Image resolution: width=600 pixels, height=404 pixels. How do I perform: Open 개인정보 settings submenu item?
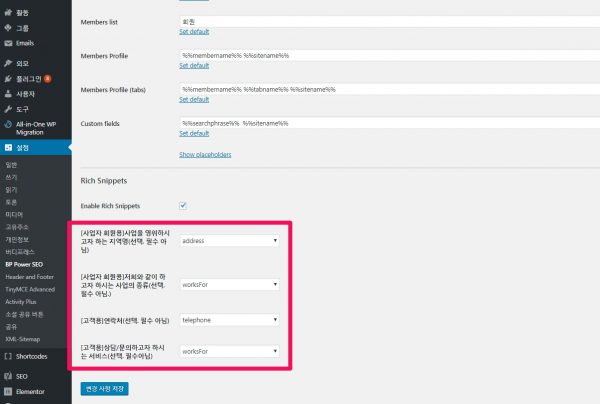pyautogui.click(x=17, y=239)
